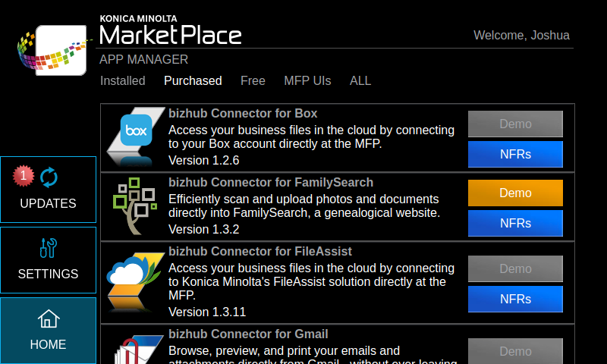Click NFRs button for FamilySearch connector

(515, 223)
